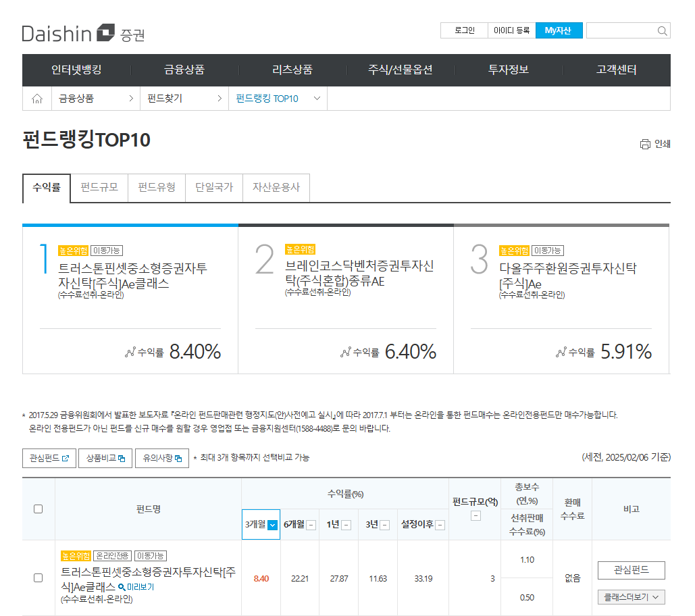695x616 pixels.
Task: Open the 클래스더보기 dropdown
Action: (631, 597)
